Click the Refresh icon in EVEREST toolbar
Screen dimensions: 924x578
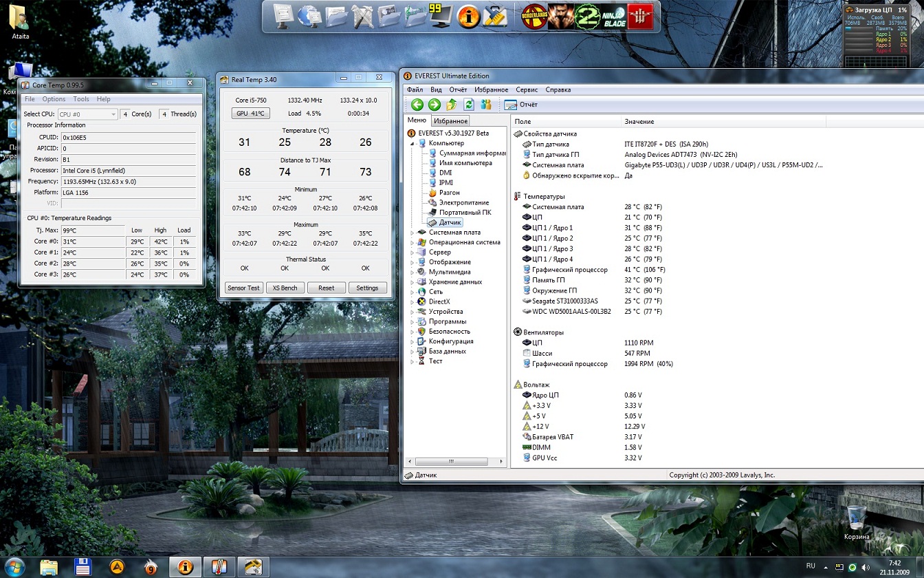click(469, 105)
